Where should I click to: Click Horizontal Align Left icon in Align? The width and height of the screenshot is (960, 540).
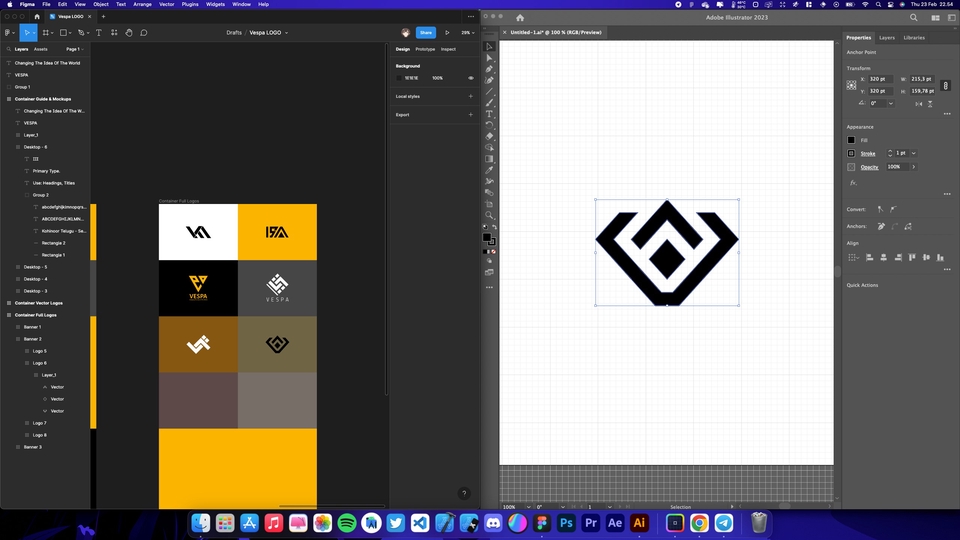coord(869,258)
